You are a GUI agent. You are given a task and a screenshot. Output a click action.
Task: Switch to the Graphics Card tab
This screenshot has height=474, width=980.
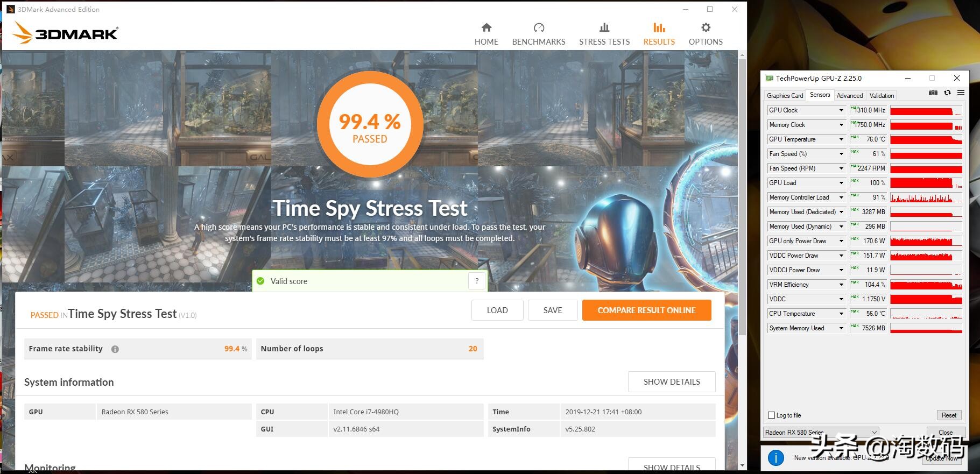tap(785, 95)
